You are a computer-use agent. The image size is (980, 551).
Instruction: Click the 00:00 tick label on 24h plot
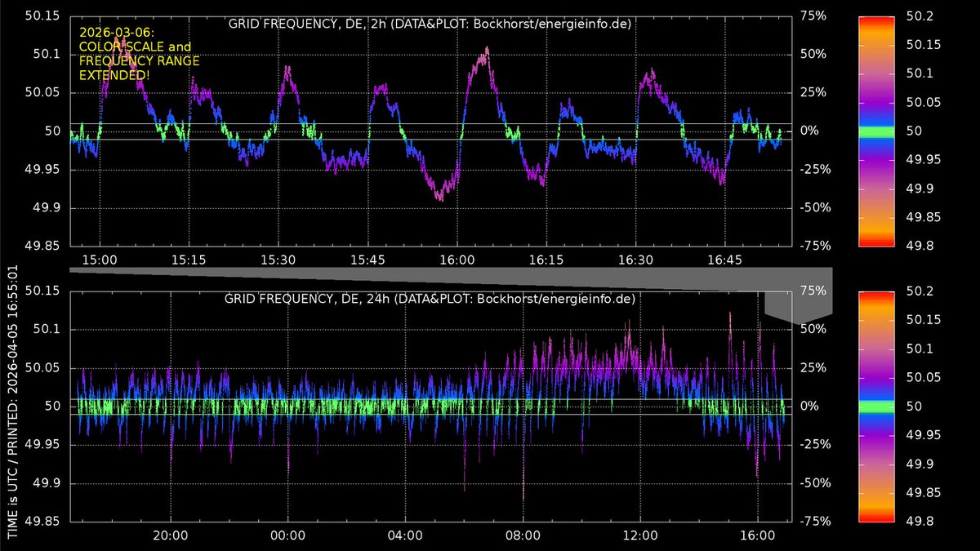[x=288, y=535]
